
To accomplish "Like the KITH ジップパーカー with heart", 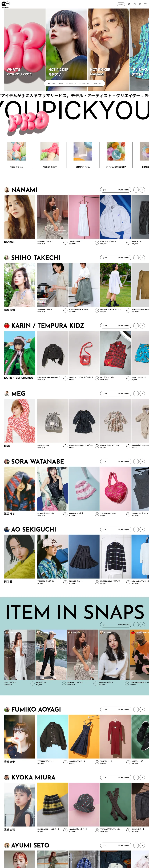I will 128,243.
